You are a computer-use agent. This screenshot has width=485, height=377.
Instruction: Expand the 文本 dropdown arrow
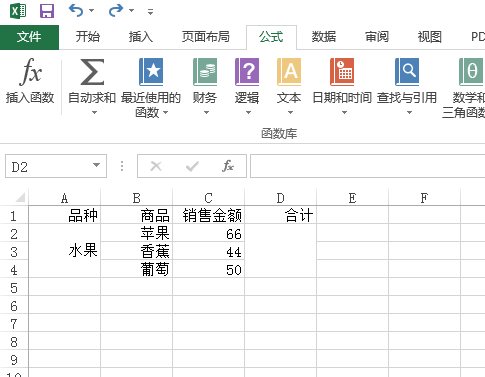[290, 113]
